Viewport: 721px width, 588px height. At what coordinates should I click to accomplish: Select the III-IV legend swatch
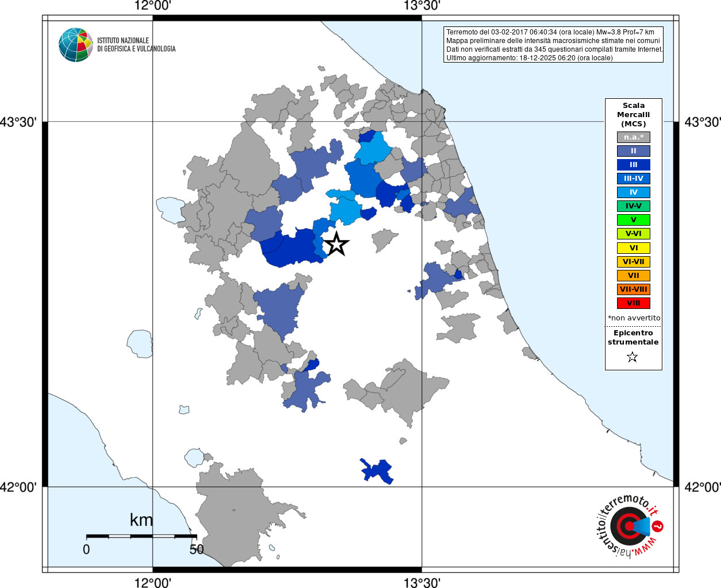coord(634,179)
